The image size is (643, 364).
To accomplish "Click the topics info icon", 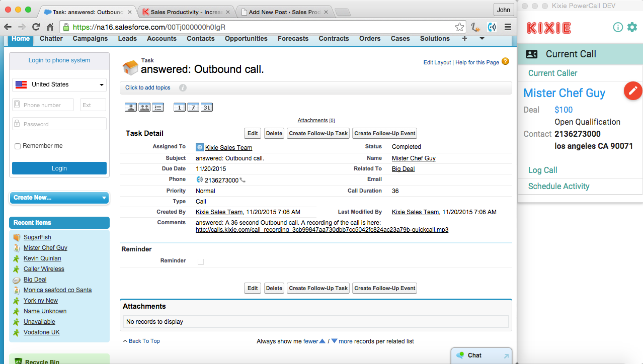I will tap(183, 87).
